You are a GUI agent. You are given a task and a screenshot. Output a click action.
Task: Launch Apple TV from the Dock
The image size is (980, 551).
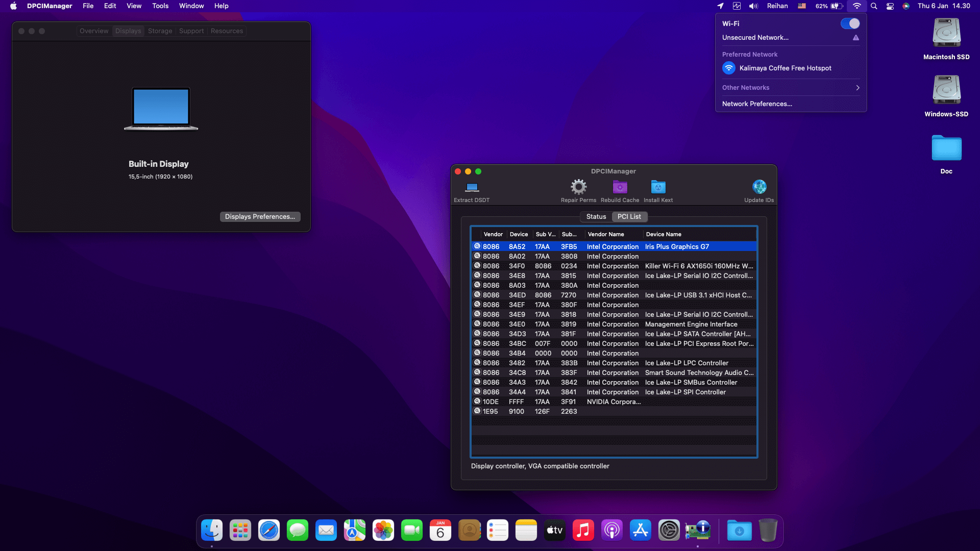coord(555,531)
